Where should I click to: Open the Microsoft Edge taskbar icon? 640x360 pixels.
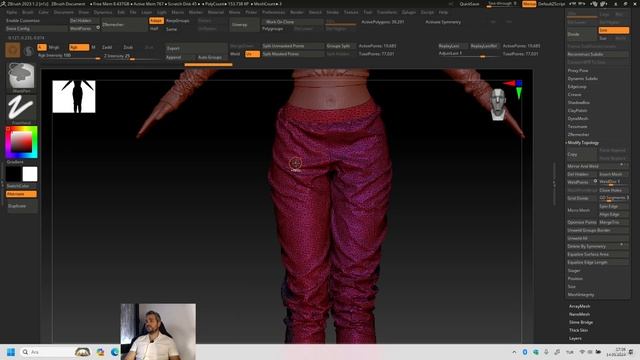click(115, 352)
